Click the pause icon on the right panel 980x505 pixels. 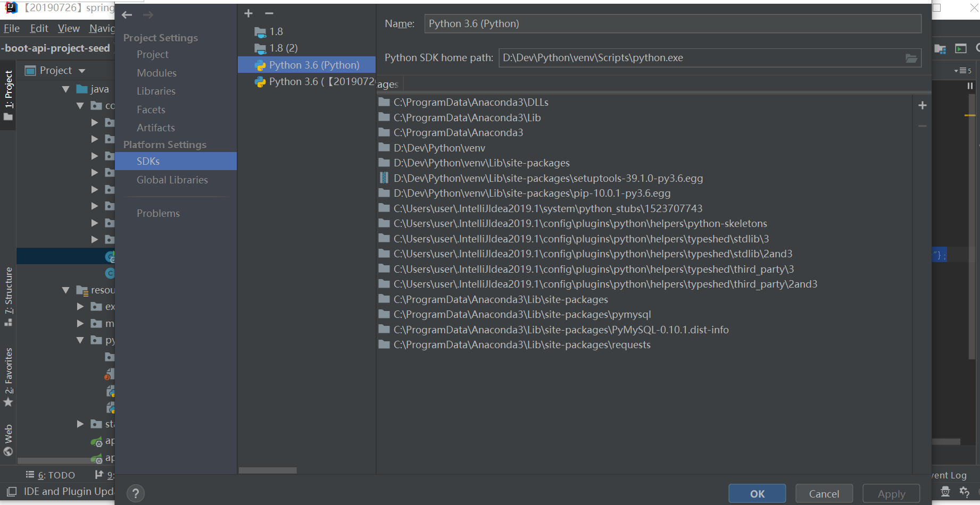pos(969,86)
